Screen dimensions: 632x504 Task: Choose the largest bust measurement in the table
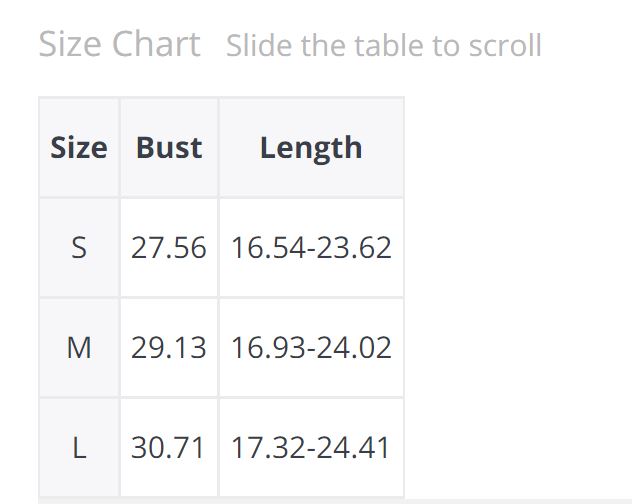click(x=169, y=447)
